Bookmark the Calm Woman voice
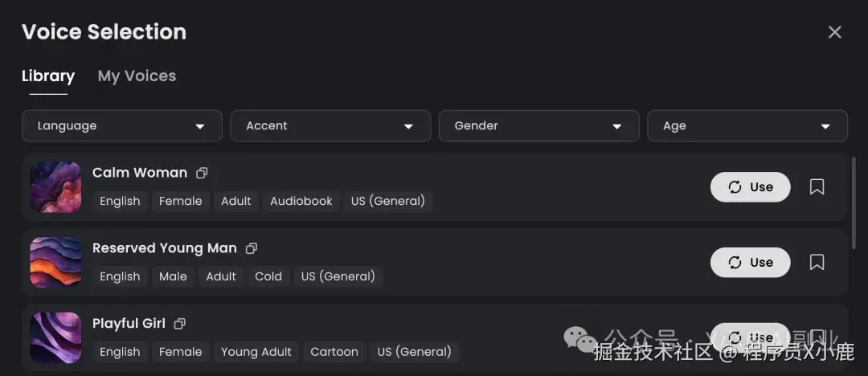 point(817,187)
